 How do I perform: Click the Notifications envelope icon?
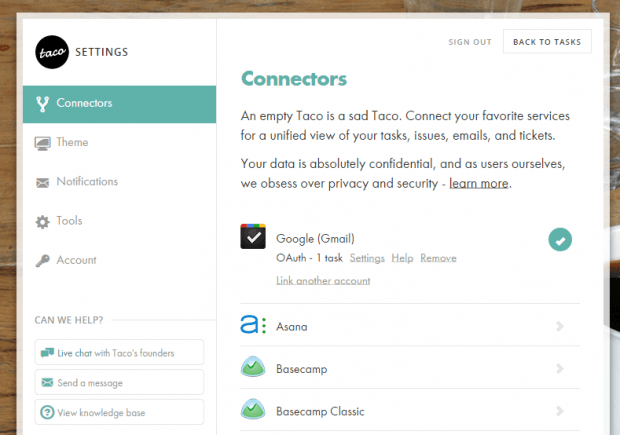(x=42, y=182)
